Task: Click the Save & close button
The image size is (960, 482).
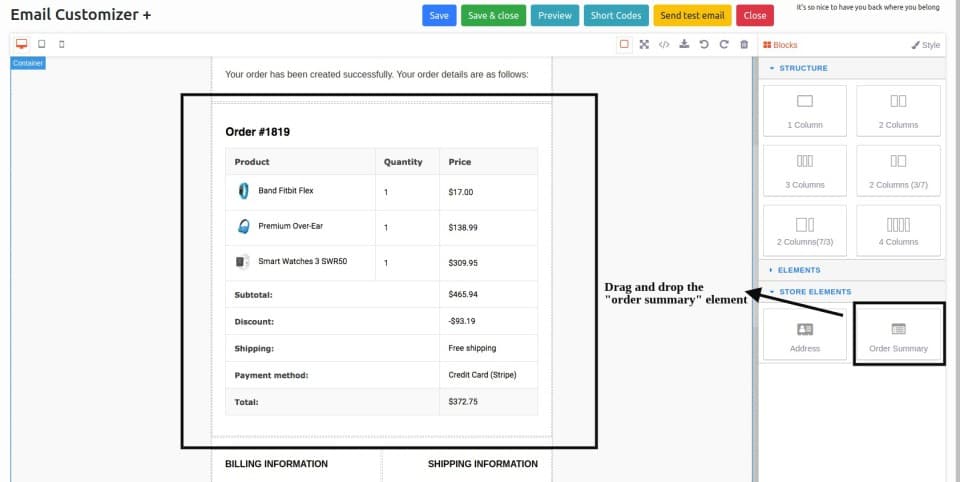Action: tap(493, 15)
